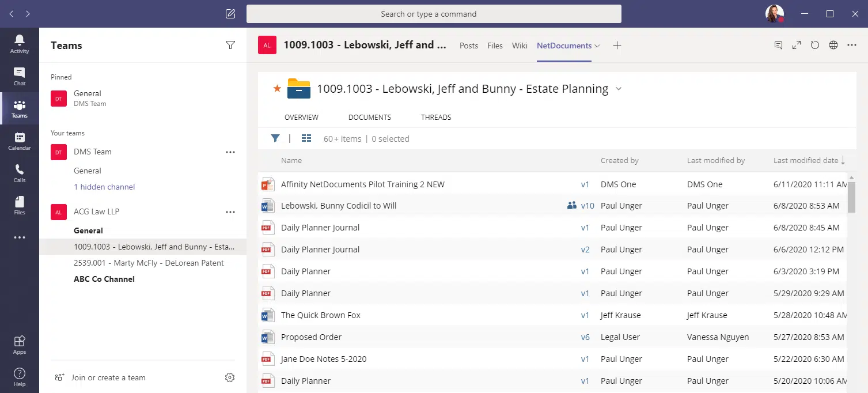
Task: Open ACG Law LLP more options ellipsis
Action: coord(230,212)
